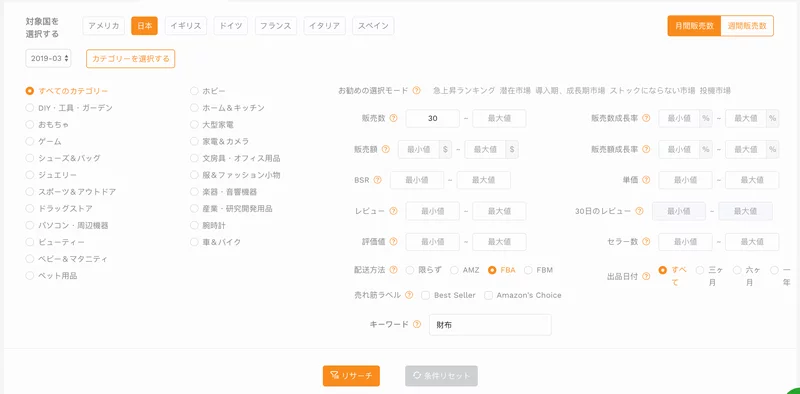The image size is (800, 394).
Task: Select 腕時計 category radio
Action: click(194, 225)
